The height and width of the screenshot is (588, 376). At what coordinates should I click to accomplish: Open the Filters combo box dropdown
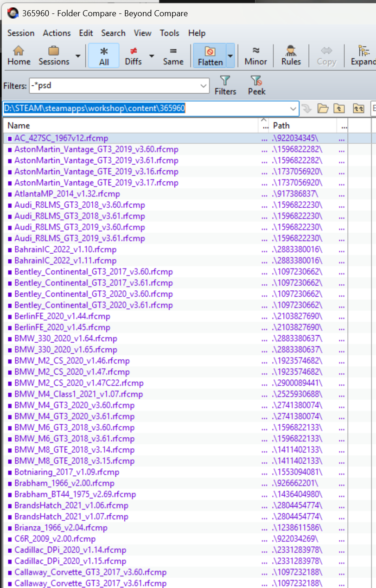coord(204,86)
